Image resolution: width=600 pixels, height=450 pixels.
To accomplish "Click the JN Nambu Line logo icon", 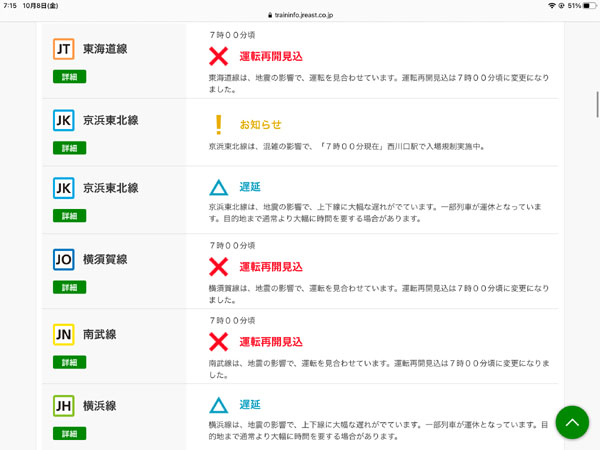I will 64,334.
